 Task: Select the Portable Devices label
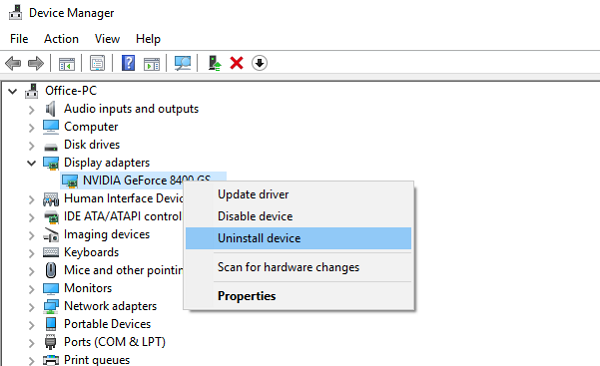(x=108, y=324)
